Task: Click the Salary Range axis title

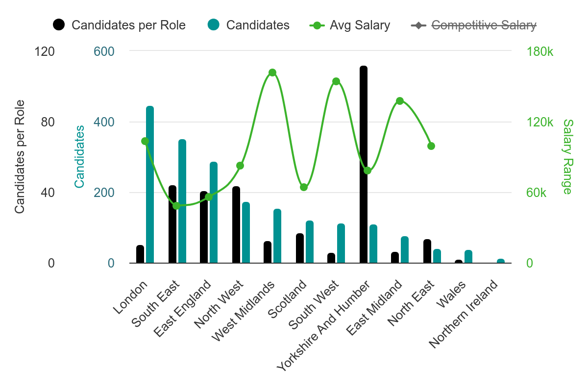Action: click(567, 157)
